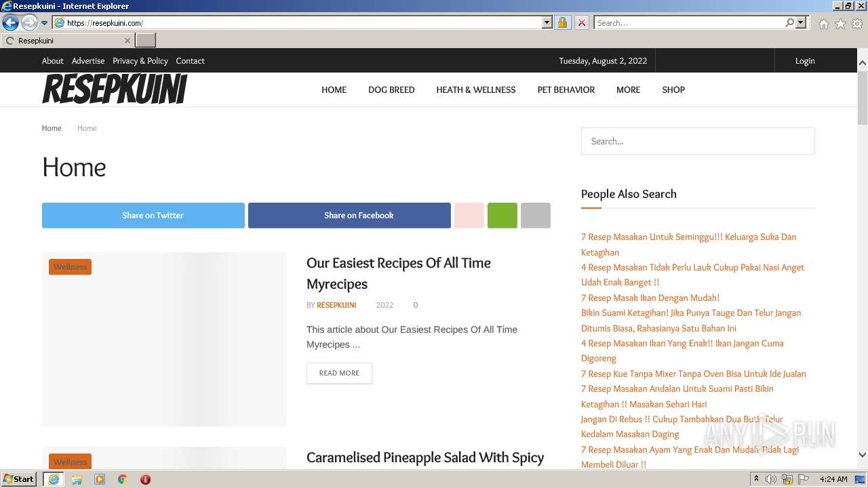Click the volume speaker tray icon
The width and height of the screenshot is (868, 488).
click(x=771, y=479)
